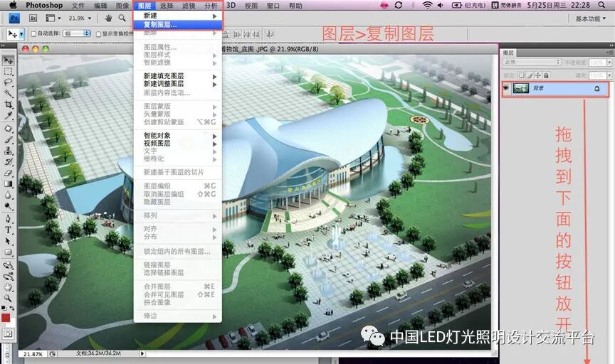This screenshot has width=615, height=364.
Task: Launch Bridge from the application bar
Action: tap(33, 18)
